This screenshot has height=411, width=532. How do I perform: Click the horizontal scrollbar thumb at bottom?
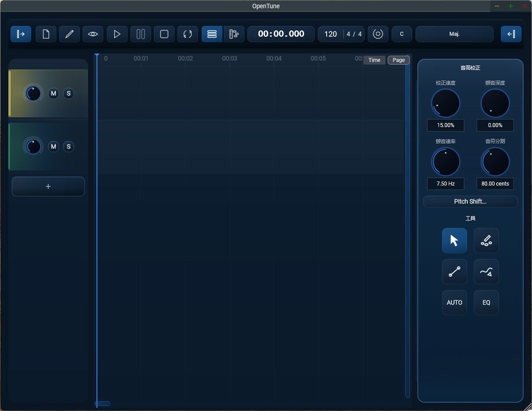(x=102, y=403)
